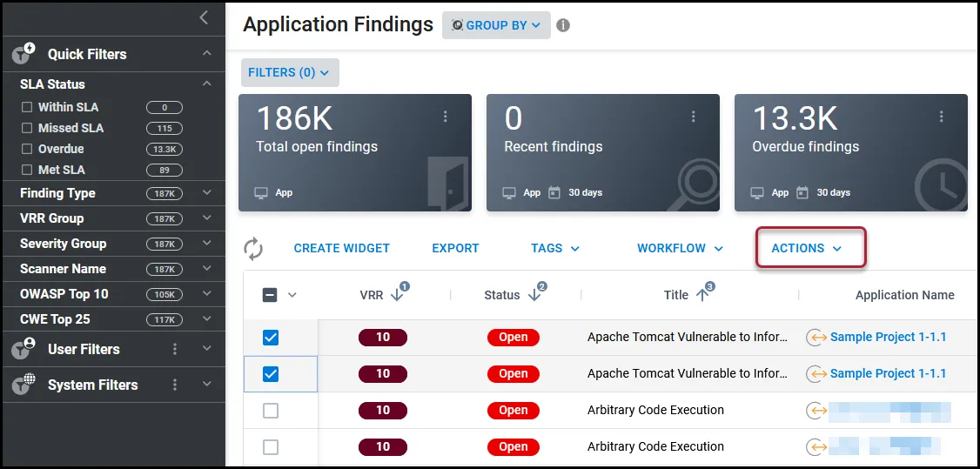This screenshot has width=980, height=469.
Task: Click the Create Widget button
Action: (x=342, y=248)
